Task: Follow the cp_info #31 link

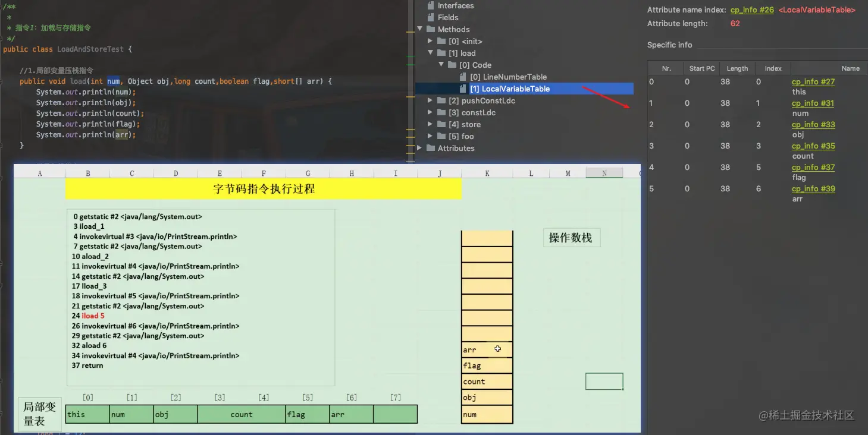Action: [813, 103]
